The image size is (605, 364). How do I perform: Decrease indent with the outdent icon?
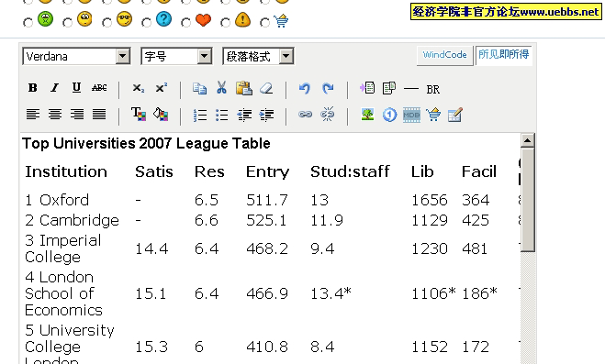244,115
